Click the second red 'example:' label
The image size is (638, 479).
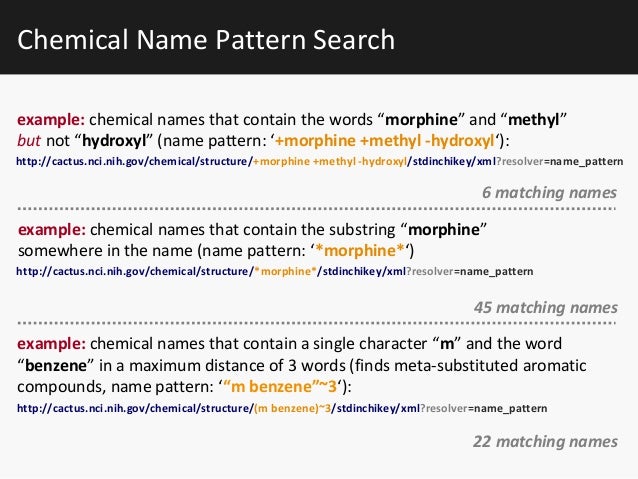click(x=52, y=230)
